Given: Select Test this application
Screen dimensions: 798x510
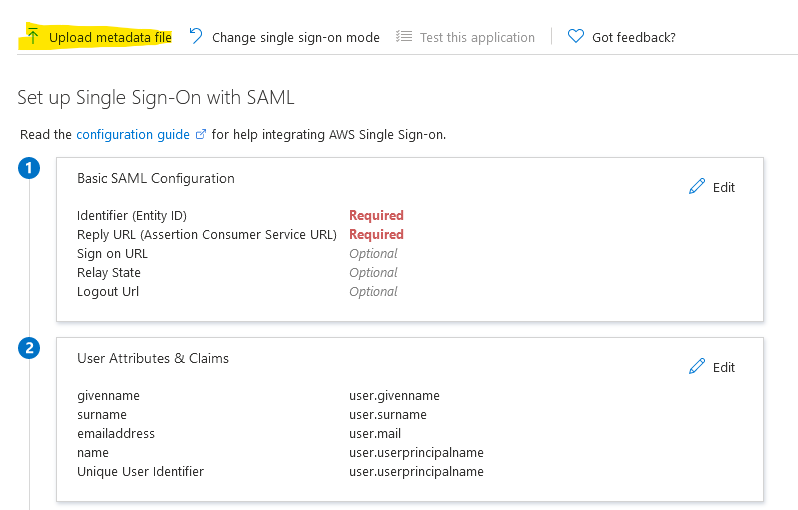Looking at the screenshot, I should pos(477,37).
